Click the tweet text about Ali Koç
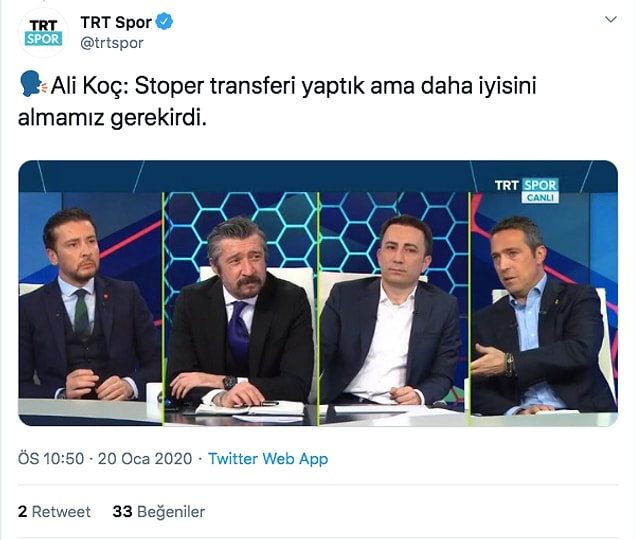The width and height of the screenshot is (635, 540). (277, 102)
